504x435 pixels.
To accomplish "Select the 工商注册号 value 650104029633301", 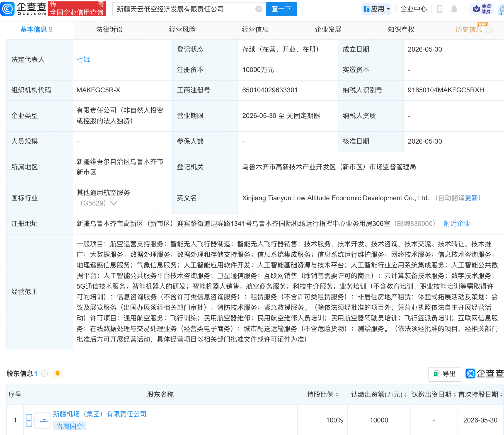I will tap(270, 90).
